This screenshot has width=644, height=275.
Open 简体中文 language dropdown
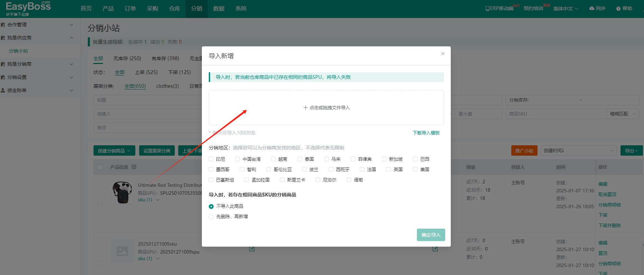(566, 9)
